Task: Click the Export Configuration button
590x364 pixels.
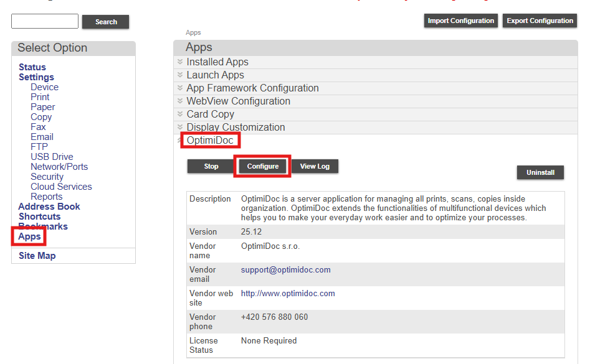Action: click(540, 21)
